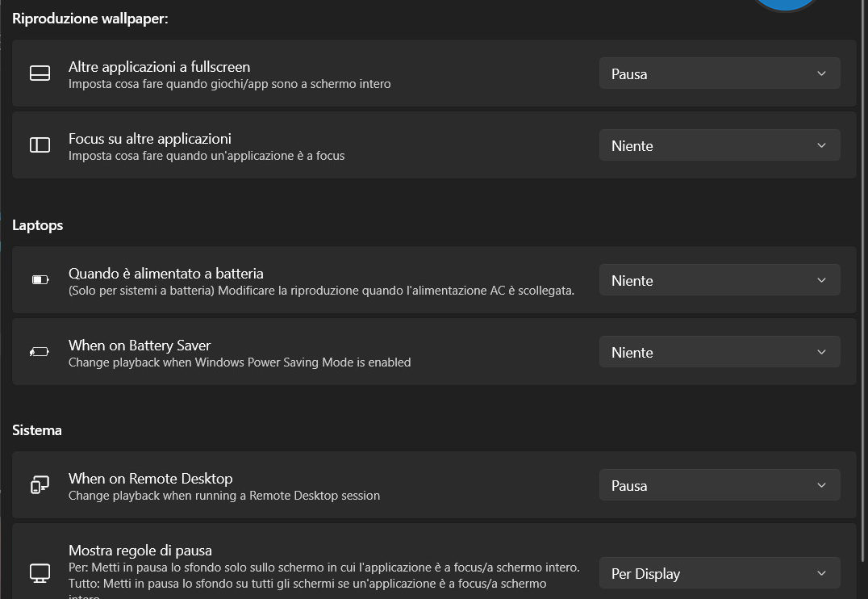Click chevron arrow on Remote Desktop dropdown
The image size is (868, 599).
[x=821, y=485]
